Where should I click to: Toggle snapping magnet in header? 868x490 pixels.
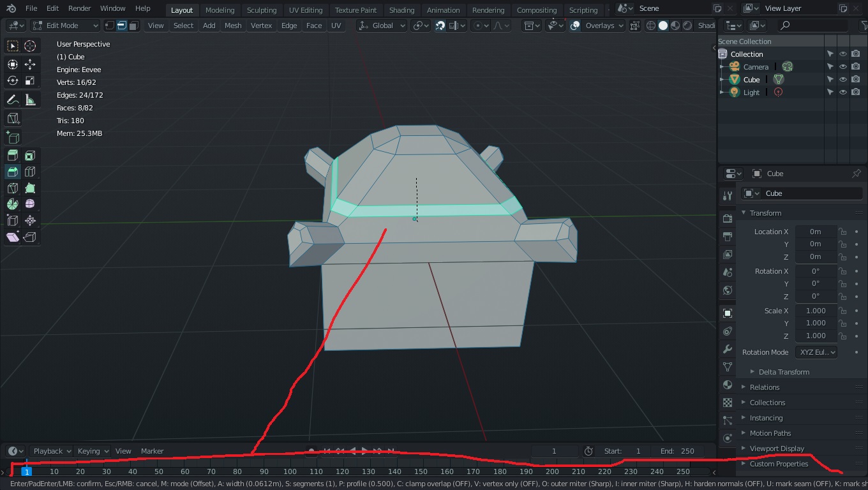[x=440, y=26]
